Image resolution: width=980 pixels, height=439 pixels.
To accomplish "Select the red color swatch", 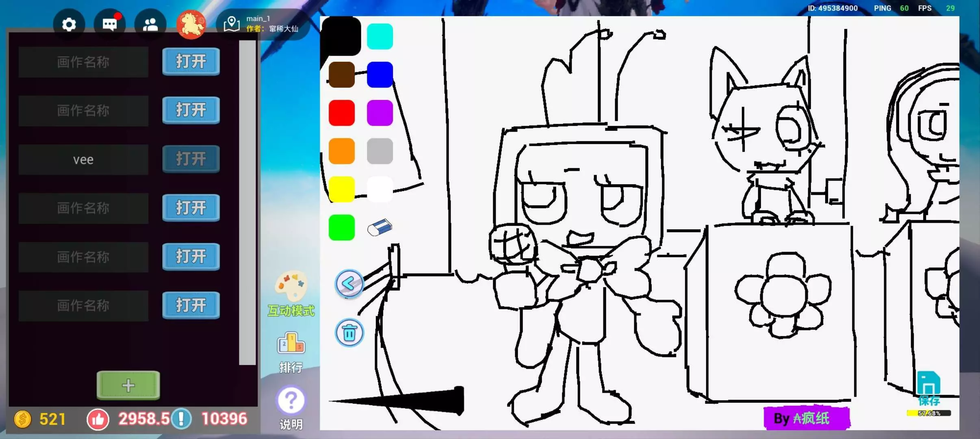I will [x=341, y=113].
